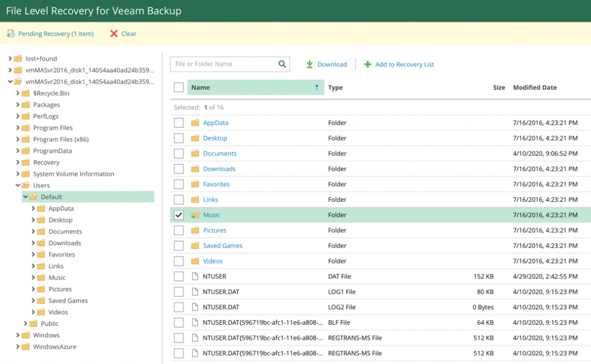The width and height of the screenshot is (591, 364).
Task: Click the Selected: 1 of 16 text
Action: click(x=199, y=107)
